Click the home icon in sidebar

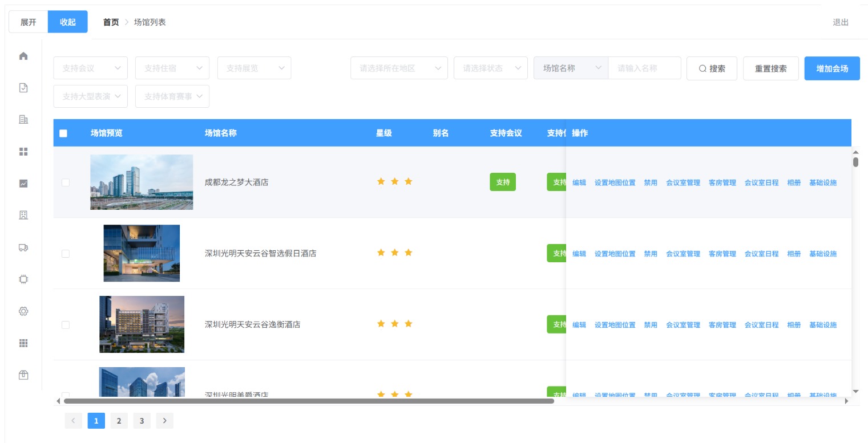23,56
